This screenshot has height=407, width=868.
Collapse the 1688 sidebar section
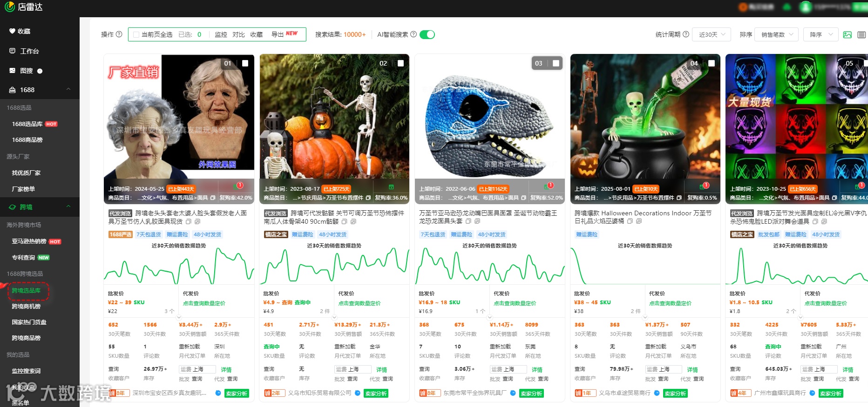point(68,89)
